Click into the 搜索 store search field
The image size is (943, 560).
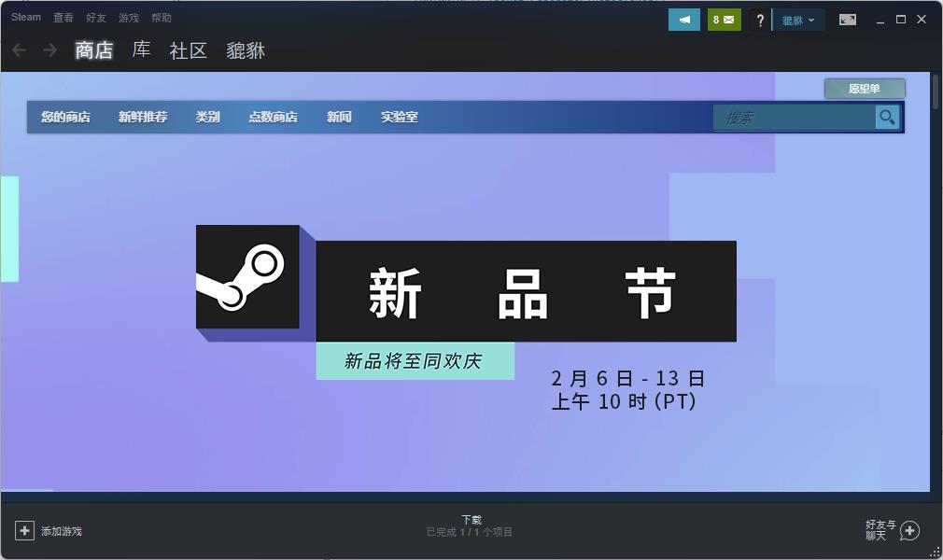(794, 117)
